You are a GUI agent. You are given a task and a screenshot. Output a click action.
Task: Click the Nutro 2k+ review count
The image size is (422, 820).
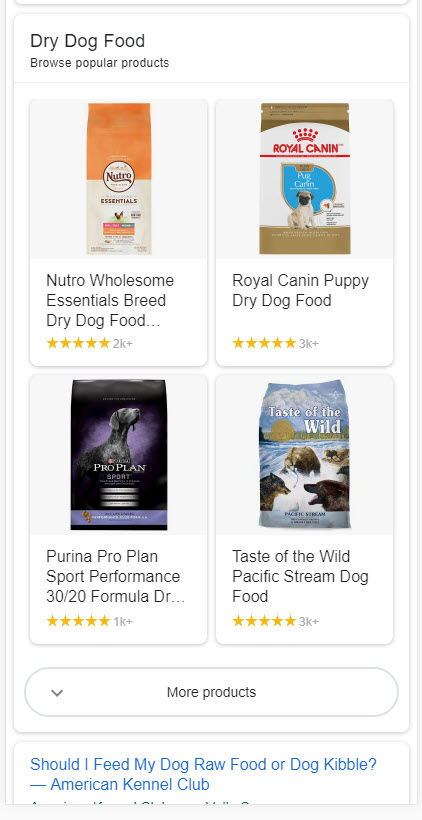coord(123,344)
